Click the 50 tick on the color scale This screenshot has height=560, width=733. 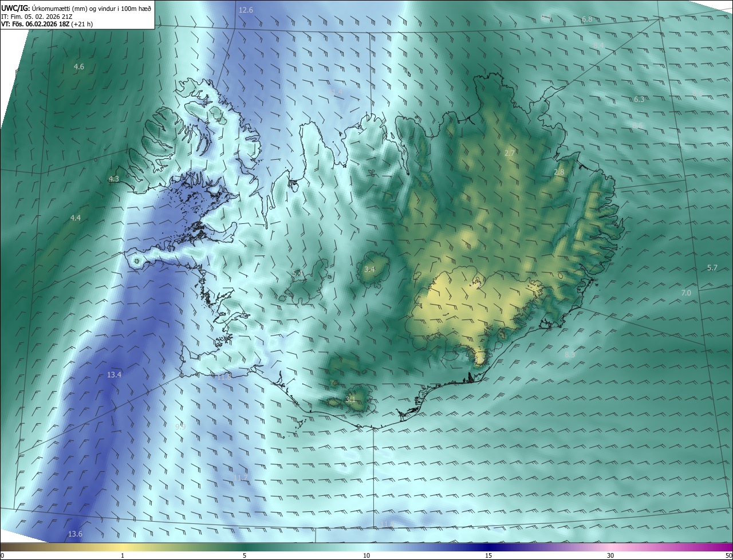(x=728, y=556)
